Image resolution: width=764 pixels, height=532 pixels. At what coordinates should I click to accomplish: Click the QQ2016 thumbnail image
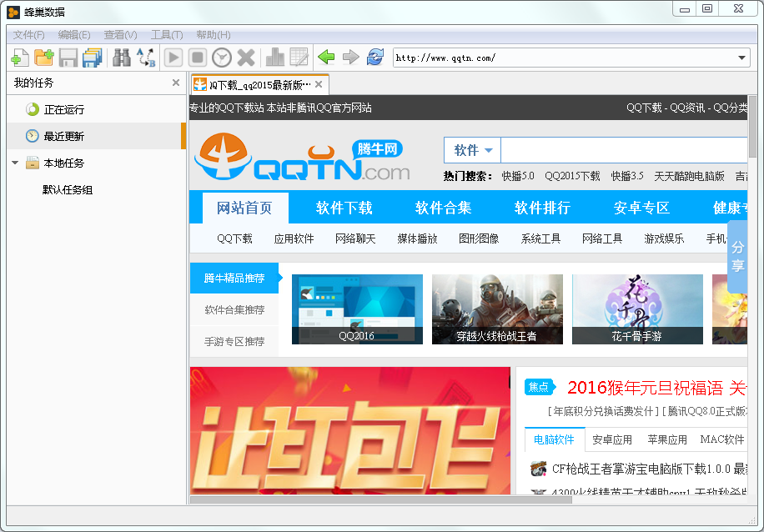click(357, 309)
